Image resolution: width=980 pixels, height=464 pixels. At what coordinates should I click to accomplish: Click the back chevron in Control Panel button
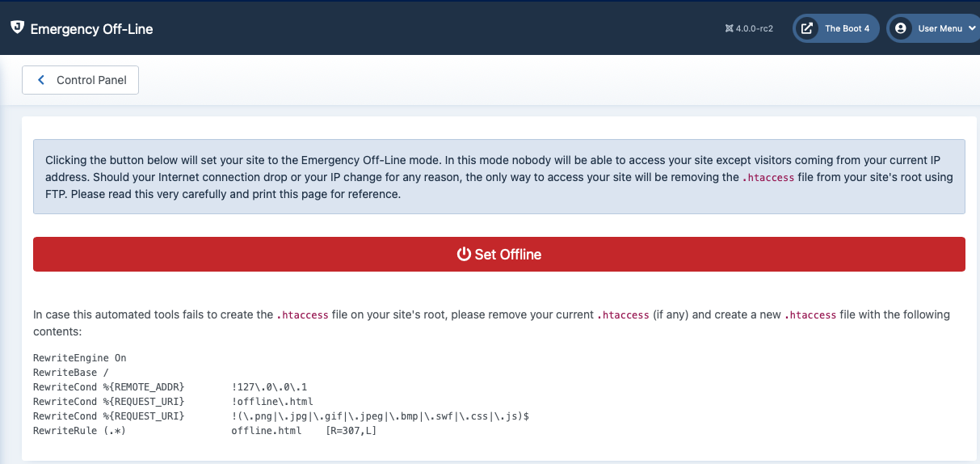(x=41, y=80)
